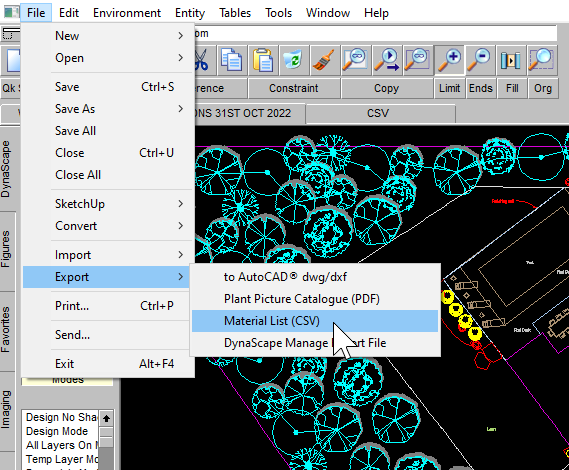
Task: Open the Imaging side tab
Action: point(6,410)
